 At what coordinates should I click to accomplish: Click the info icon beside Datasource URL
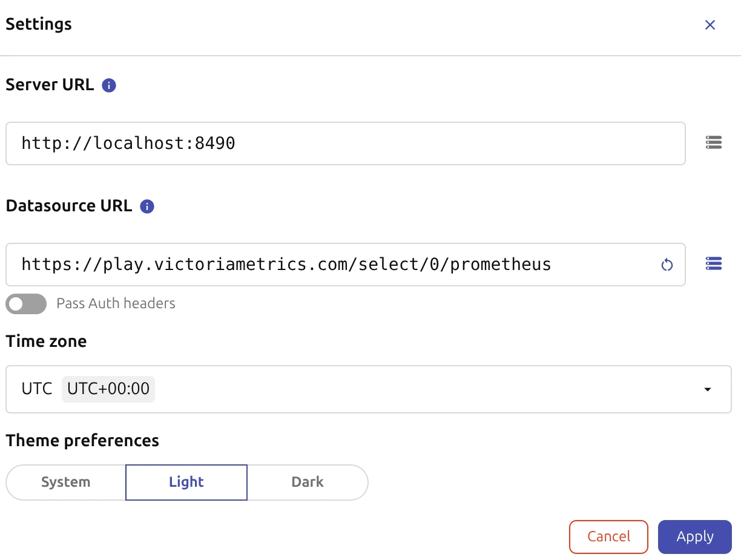point(147,206)
